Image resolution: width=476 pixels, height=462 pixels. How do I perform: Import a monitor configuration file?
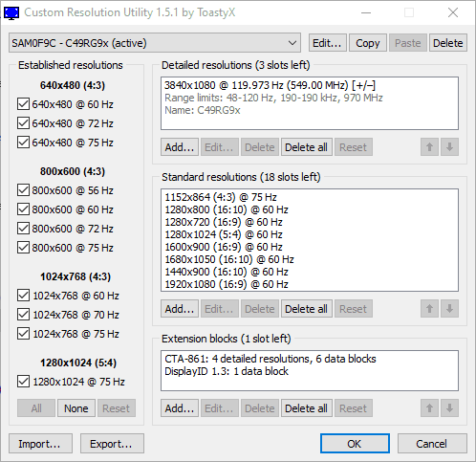40,444
